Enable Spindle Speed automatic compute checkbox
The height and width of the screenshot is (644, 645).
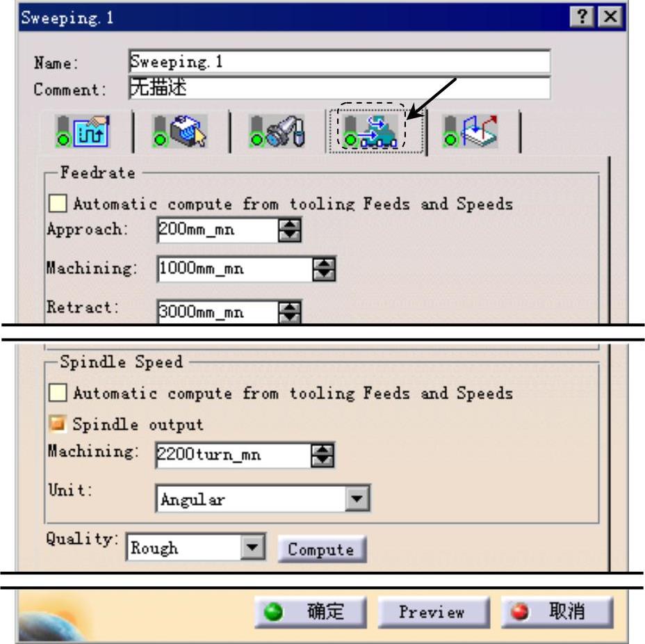57,392
